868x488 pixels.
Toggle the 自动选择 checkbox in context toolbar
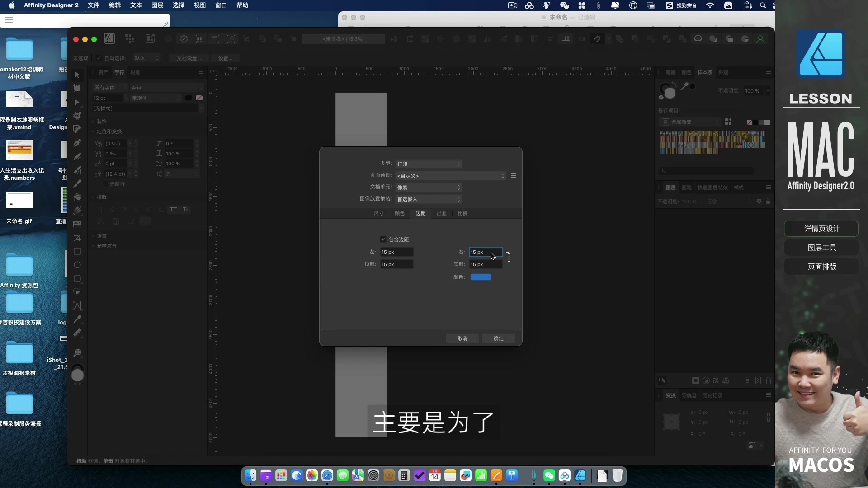(x=99, y=58)
